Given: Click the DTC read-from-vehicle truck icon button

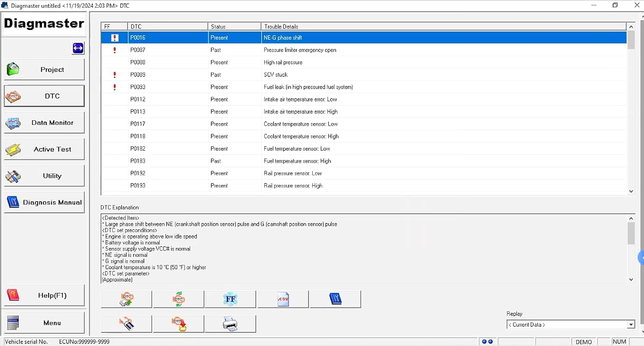Looking at the screenshot, I should pos(126,299).
